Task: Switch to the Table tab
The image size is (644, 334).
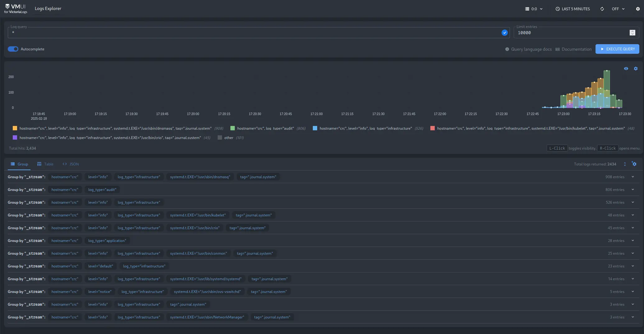Action: pos(45,164)
